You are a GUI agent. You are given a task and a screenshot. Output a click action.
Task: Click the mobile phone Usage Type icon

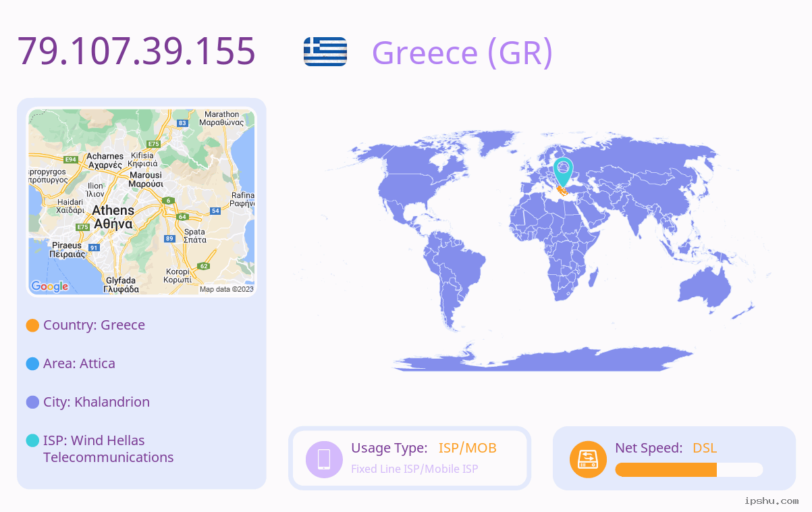324,459
